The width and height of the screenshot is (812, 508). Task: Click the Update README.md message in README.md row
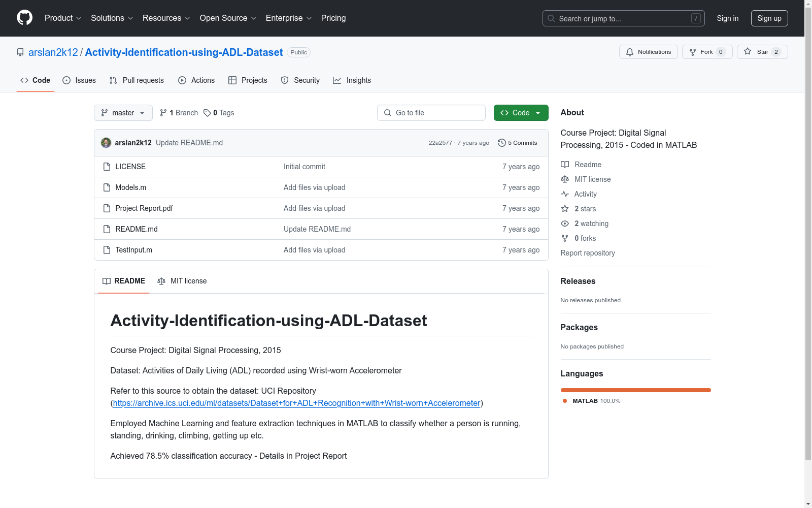317,229
